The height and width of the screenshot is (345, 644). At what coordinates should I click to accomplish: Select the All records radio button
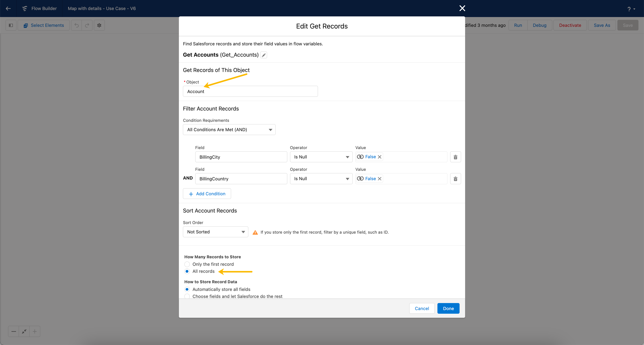point(187,271)
